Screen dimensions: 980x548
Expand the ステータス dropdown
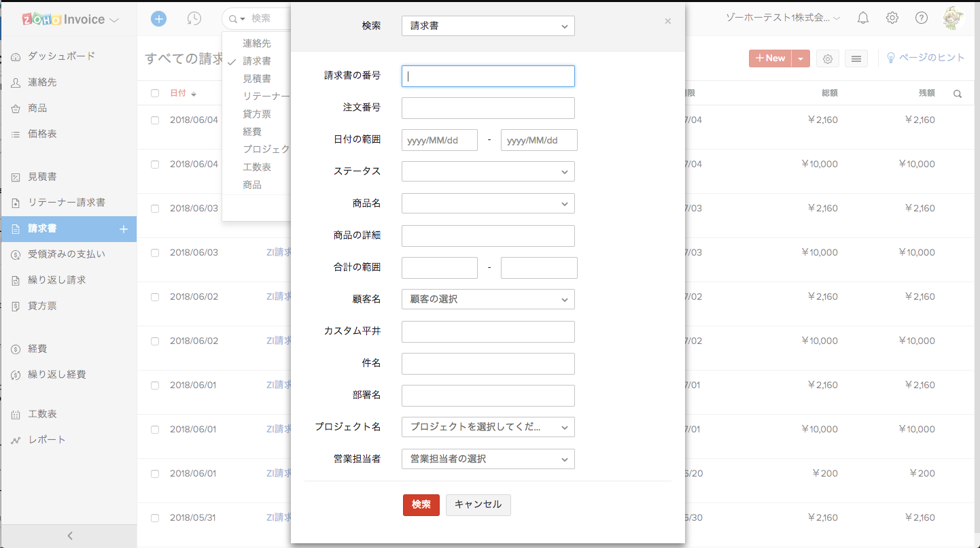pos(488,171)
